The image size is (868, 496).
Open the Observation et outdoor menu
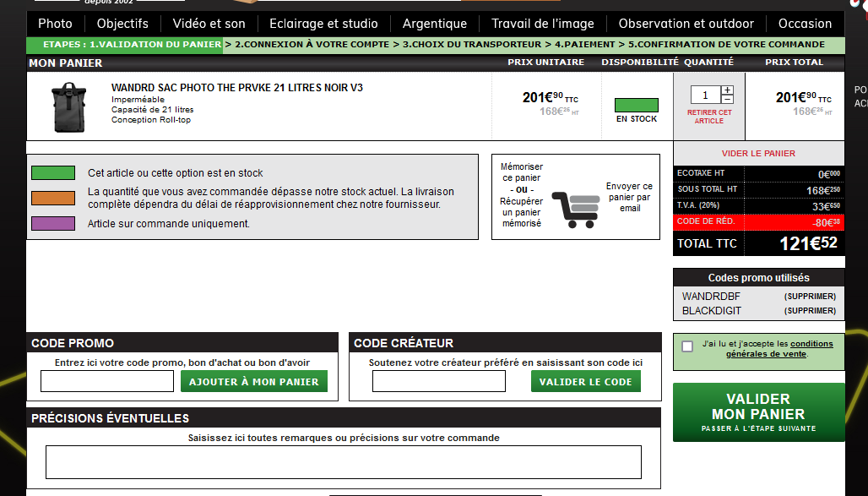[686, 24]
